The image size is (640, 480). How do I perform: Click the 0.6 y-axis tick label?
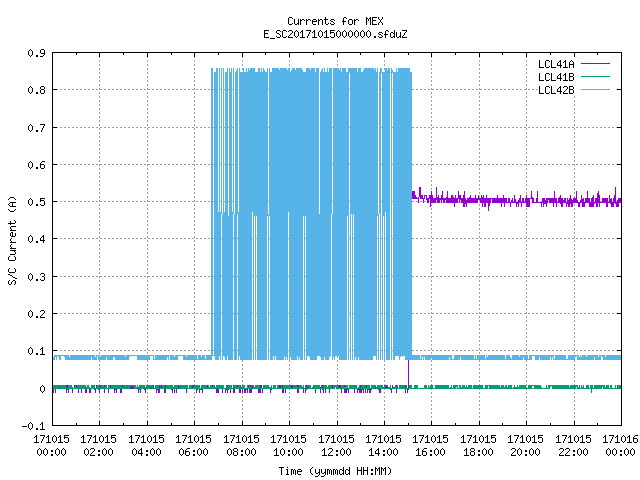pyautogui.click(x=37, y=165)
